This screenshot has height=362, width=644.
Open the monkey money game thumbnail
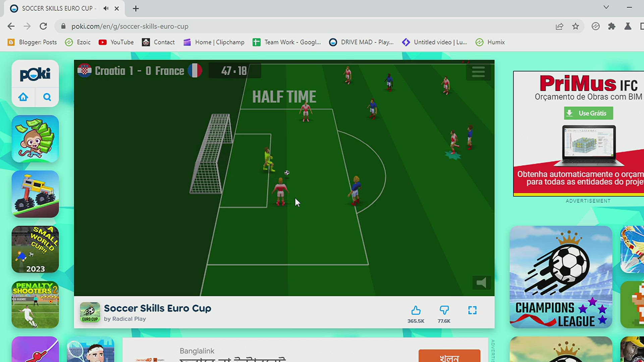click(35, 139)
